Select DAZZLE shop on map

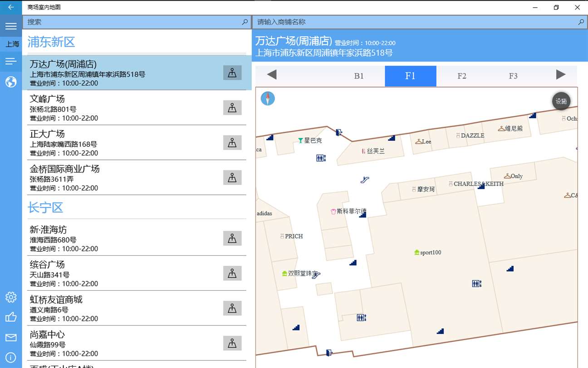point(470,135)
